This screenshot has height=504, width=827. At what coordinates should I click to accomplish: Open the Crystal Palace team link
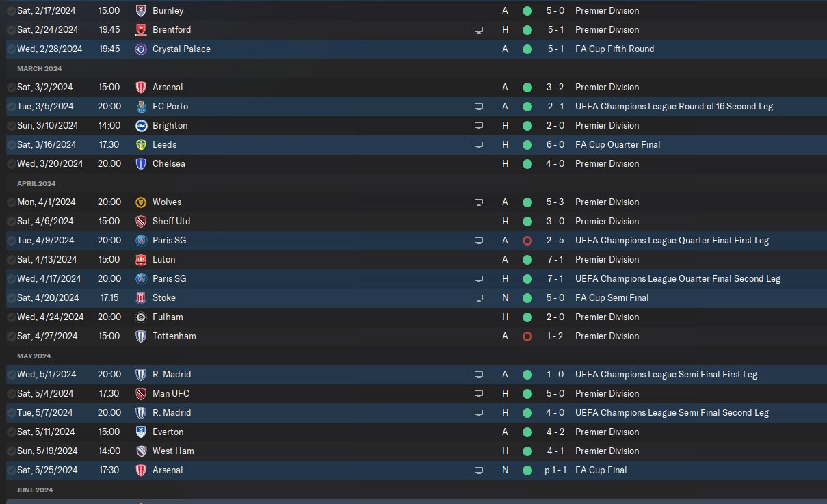tap(181, 49)
